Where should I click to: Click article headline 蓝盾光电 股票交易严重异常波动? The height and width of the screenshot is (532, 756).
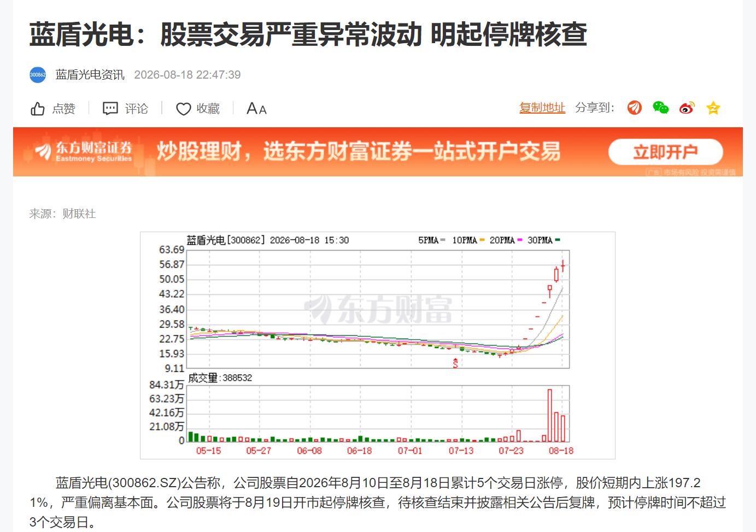click(x=308, y=34)
